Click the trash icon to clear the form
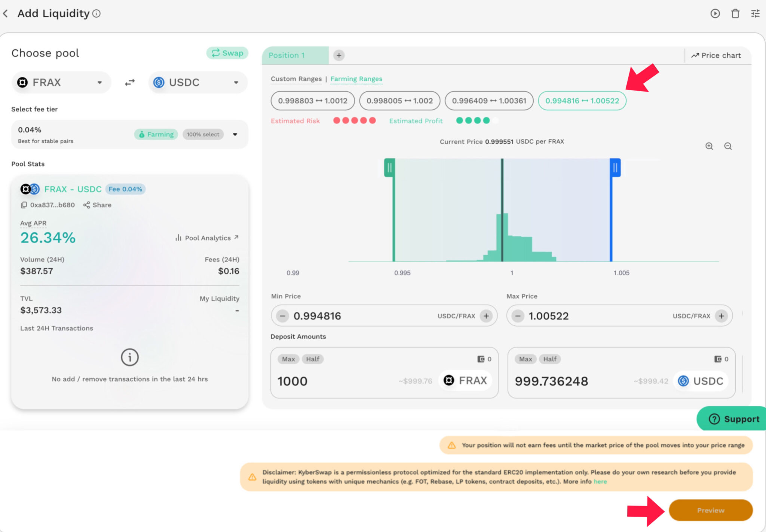This screenshot has height=532, width=766. [x=735, y=13]
